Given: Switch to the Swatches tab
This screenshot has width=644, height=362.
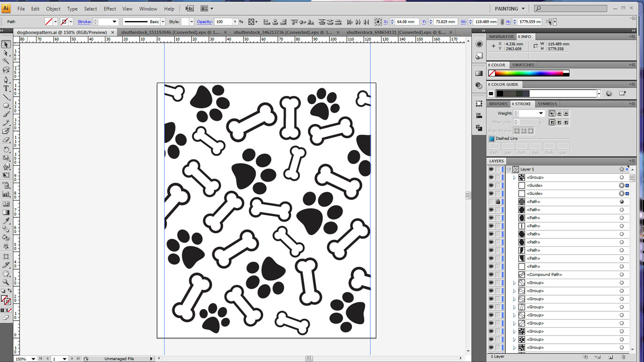Looking at the screenshot, I should pyautogui.click(x=523, y=65).
